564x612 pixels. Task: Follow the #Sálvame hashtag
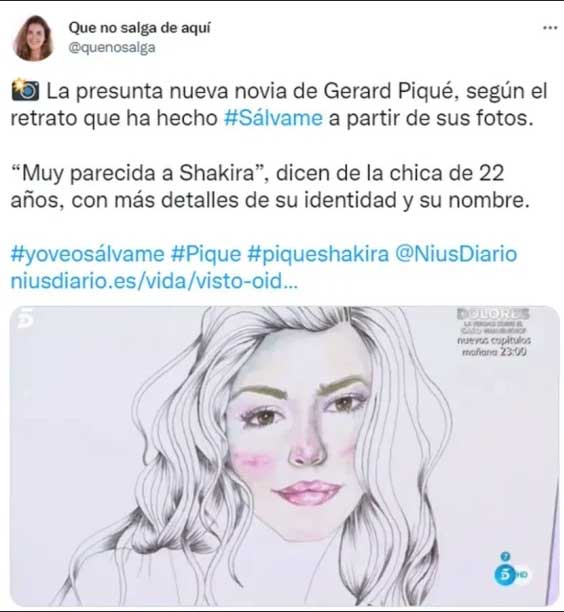click(x=274, y=118)
